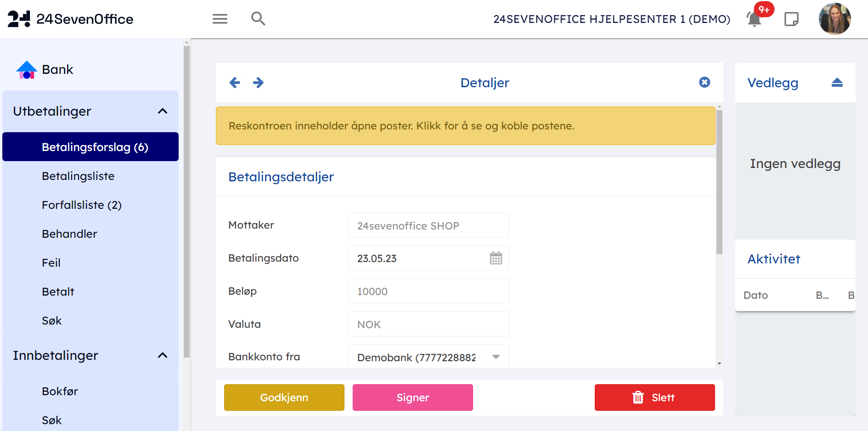Click the search magnifier icon
This screenshot has height=431, width=868.
(x=258, y=19)
